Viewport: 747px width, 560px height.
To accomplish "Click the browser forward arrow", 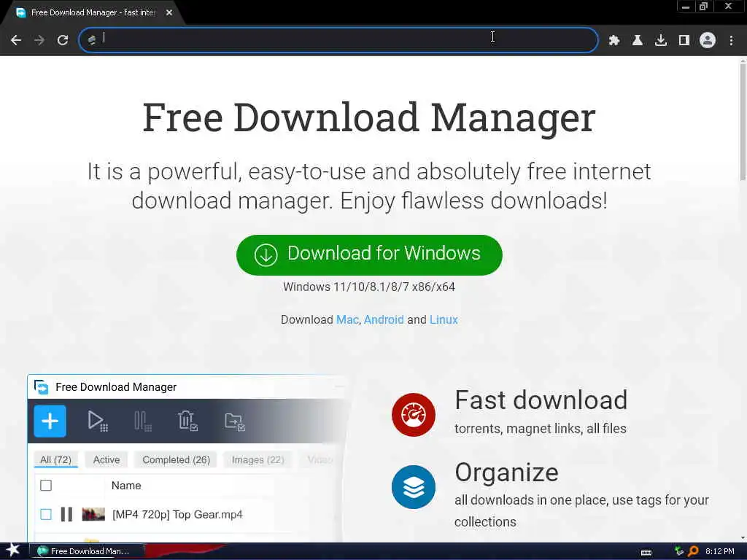I will 39,40.
